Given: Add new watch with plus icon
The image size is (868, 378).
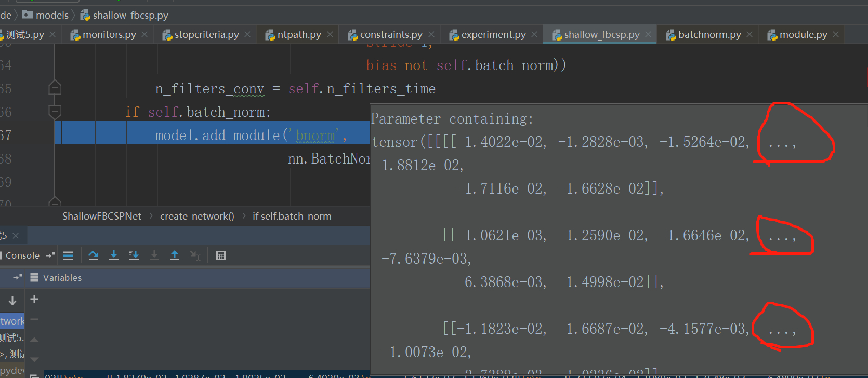Looking at the screenshot, I should (x=34, y=299).
